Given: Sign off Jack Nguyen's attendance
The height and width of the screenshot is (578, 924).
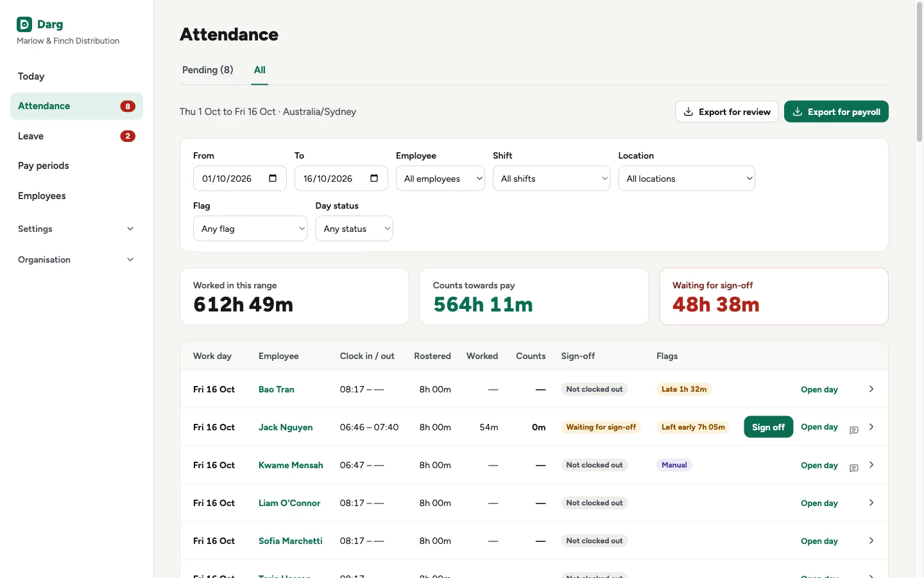Looking at the screenshot, I should pos(769,427).
